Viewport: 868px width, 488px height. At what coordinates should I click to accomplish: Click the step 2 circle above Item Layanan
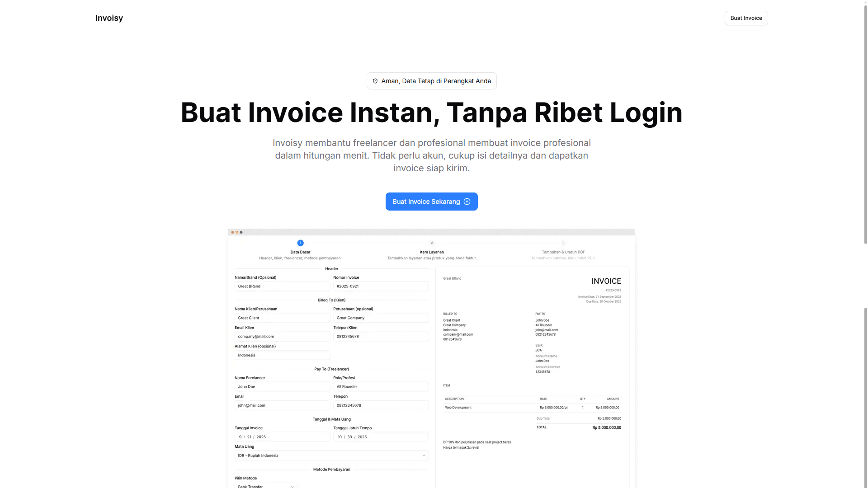(432, 243)
